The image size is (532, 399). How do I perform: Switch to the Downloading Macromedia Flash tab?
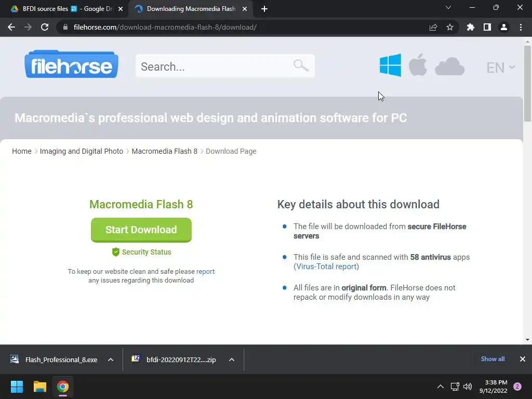[191, 9]
